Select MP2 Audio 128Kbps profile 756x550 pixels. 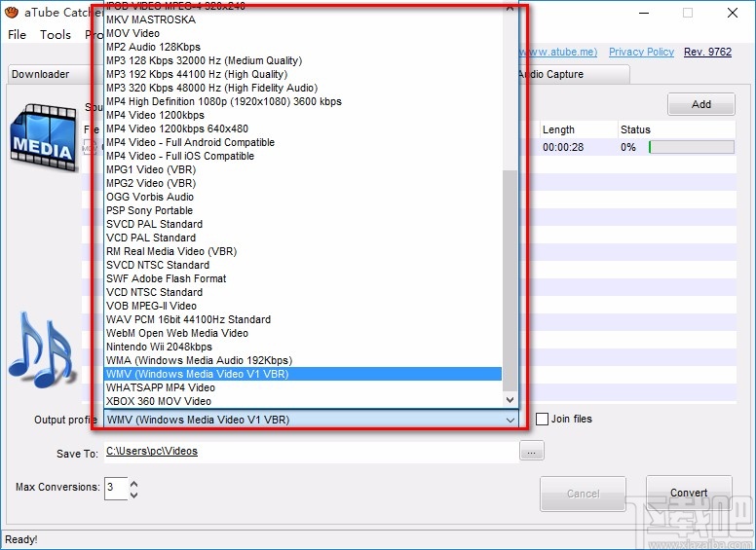[303, 47]
